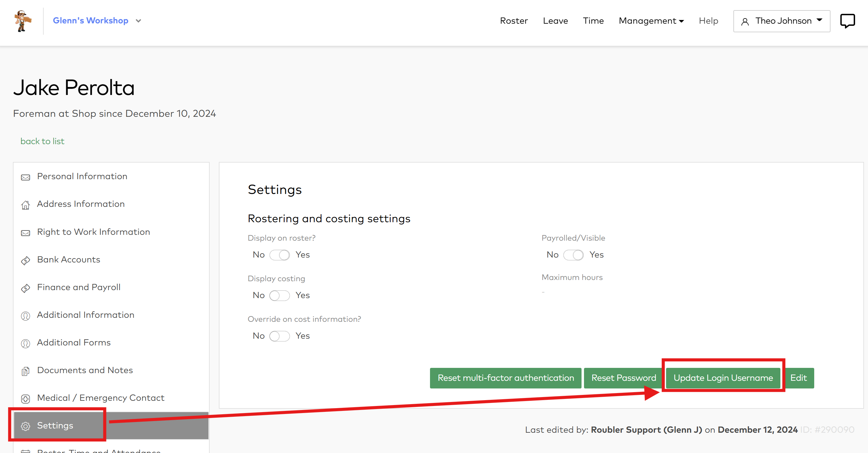Toggle the Display on roster switch
868x453 pixels.
279,255
